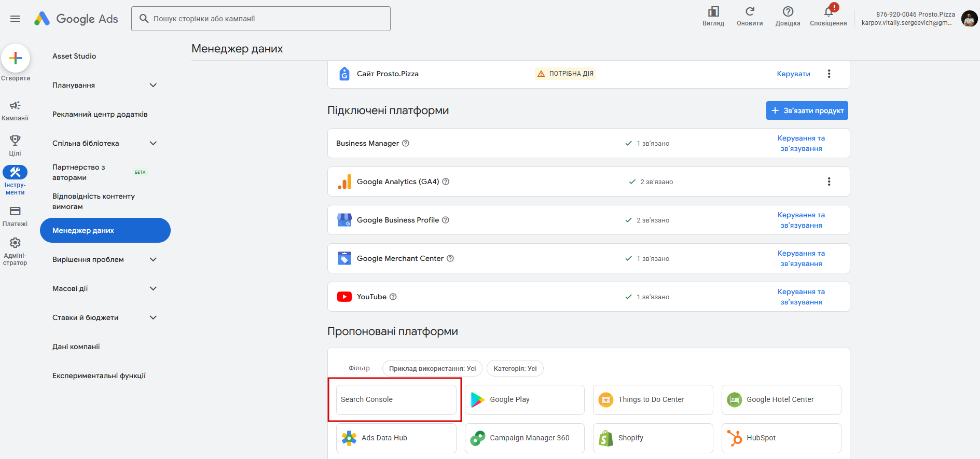The image size is (980, 459).
Task: Click the account name 876-920-0046 Prosto.Pizza
Action: click(916, 15)
